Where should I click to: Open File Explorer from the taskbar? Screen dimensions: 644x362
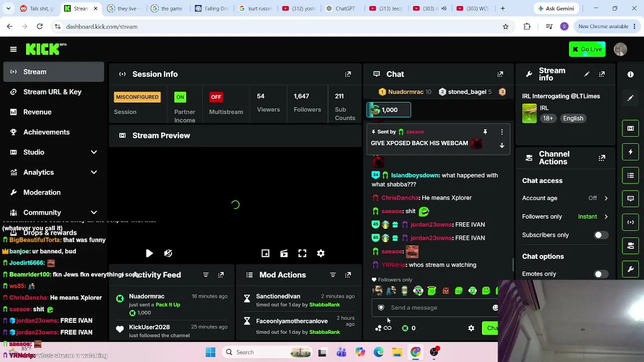[x=397, y=352]
